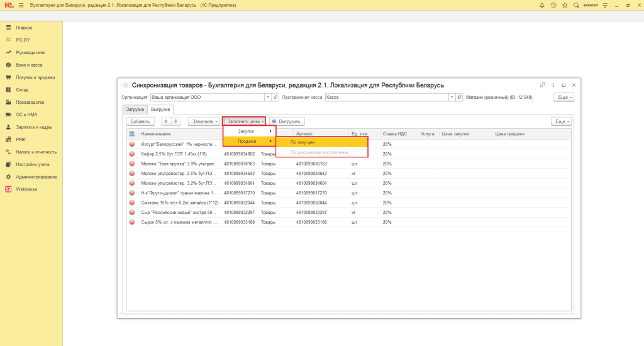The image size is (644, 346).
Task: Select the Сырок 5% сл. с изюмом row
Action: [x=348, y=222]
